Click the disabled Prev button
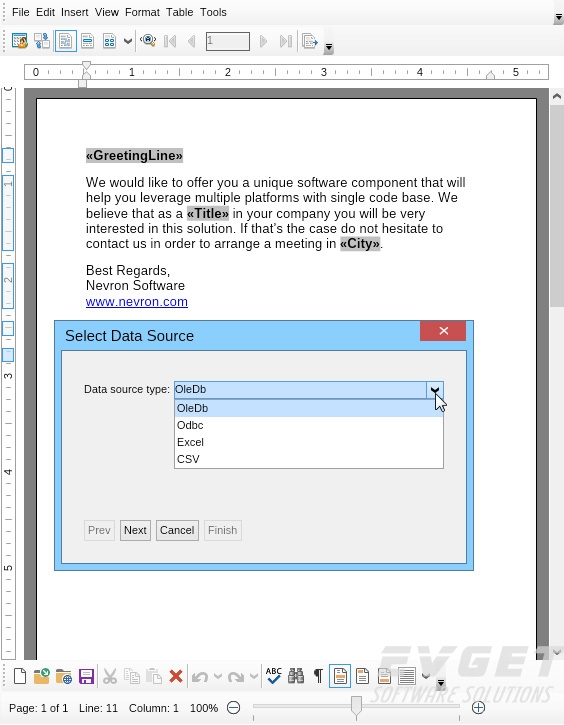The image size is (564, 725). (x=99, y=530)
